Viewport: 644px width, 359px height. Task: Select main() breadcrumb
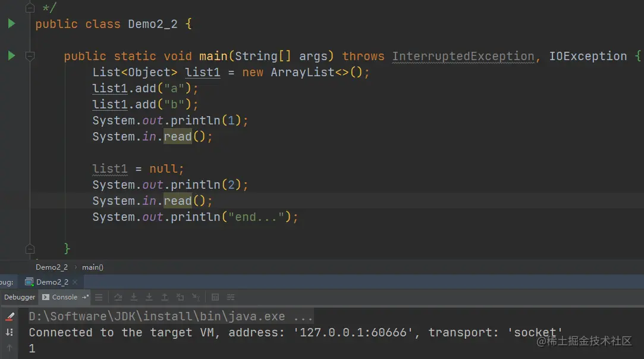[93, 267]
